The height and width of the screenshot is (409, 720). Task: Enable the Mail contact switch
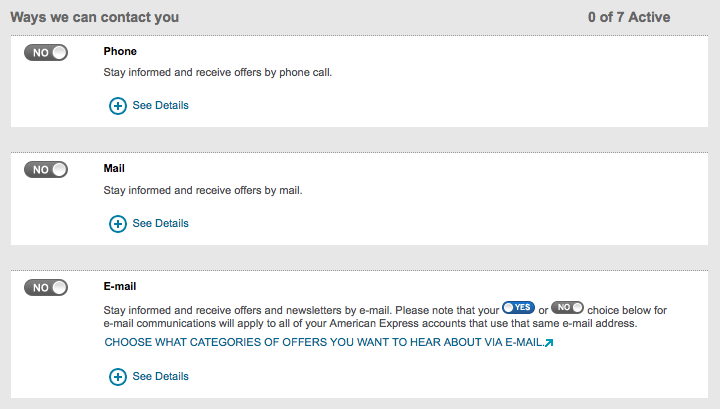[46, 170]
